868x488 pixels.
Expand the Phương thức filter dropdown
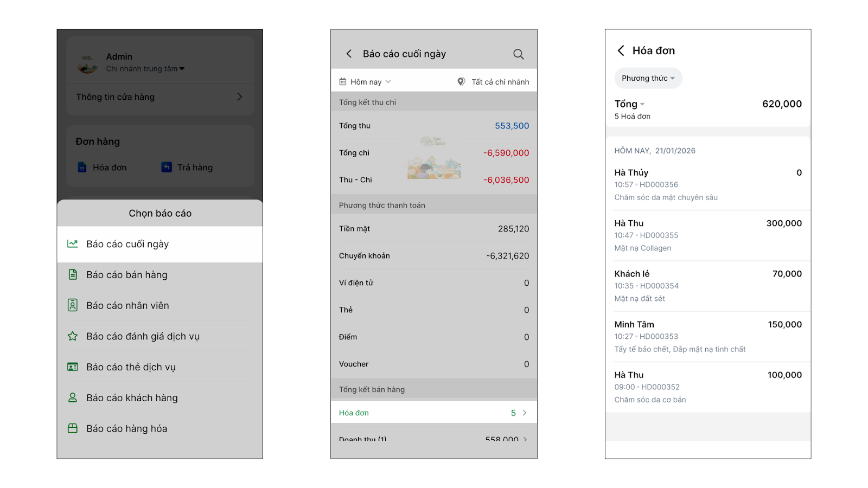(x=648, y=78)
